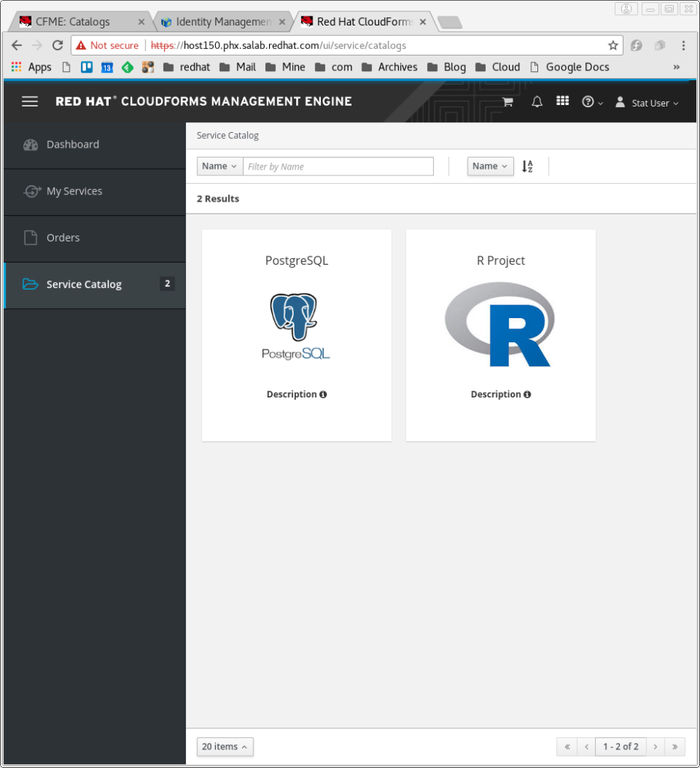Click the Red Hat CloudForms Management Engine logo
This screenshot has width=700, height=768.
tap(204, 101)
